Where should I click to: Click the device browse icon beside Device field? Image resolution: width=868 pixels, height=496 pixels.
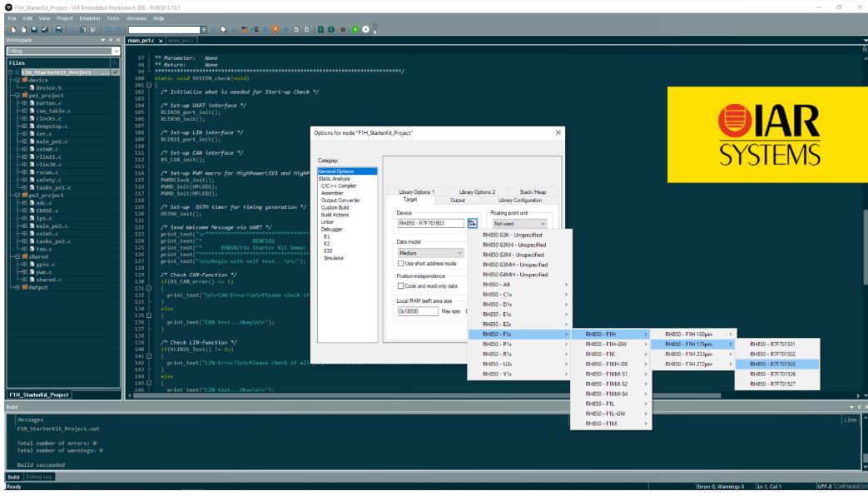(472, 223)
